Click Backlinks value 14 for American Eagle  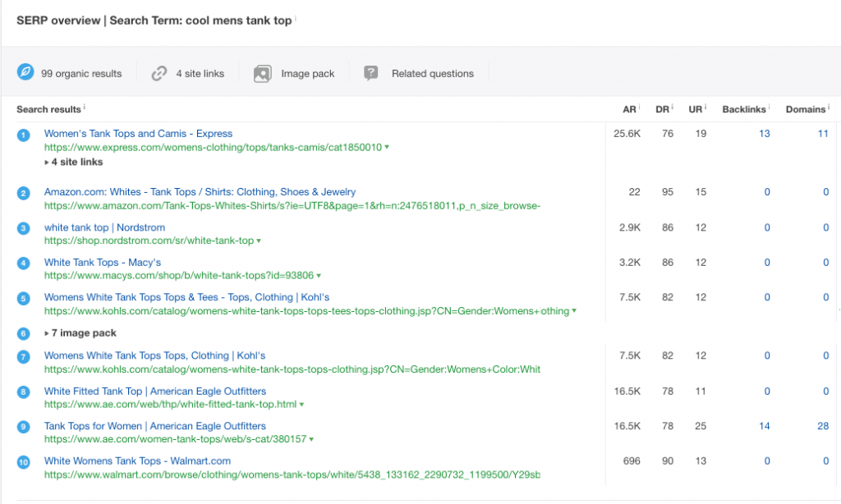click(765, 426)
